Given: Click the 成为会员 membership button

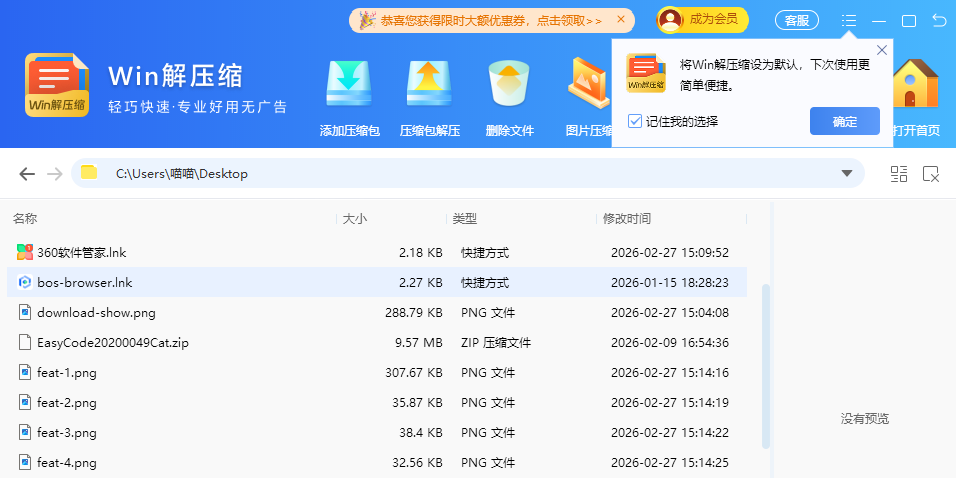Looking at the screenshot, I should [702, 19].
